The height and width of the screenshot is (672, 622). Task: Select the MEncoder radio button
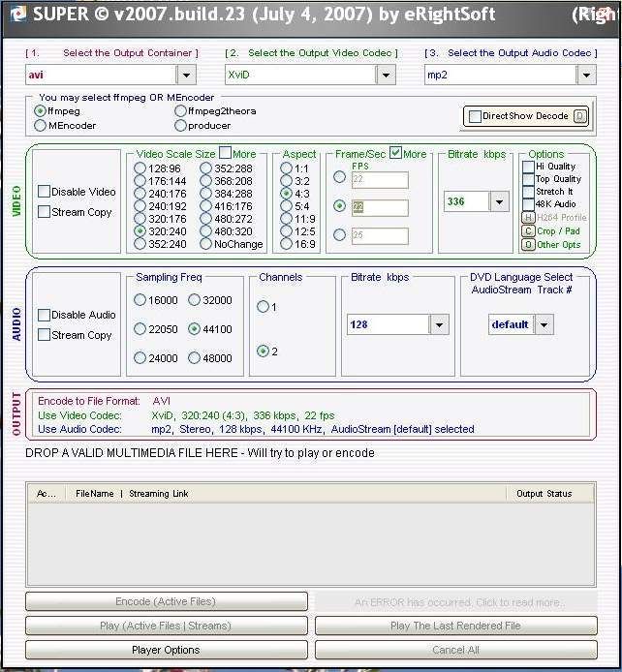[x=40, y=126]
